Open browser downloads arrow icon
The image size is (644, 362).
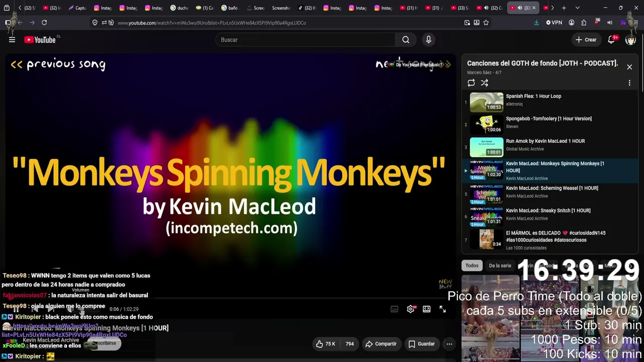click(x=536, y=23)
